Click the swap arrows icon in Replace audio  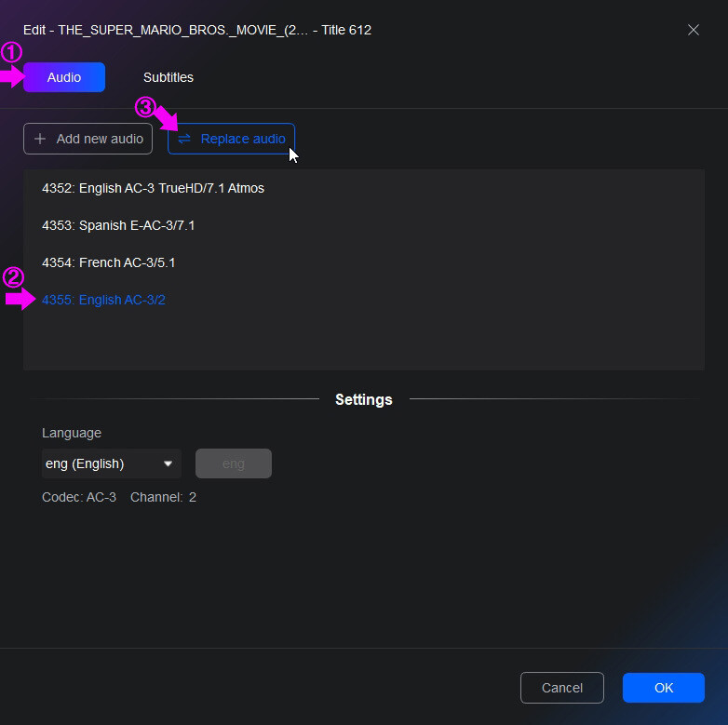click(x=184, y=139)
